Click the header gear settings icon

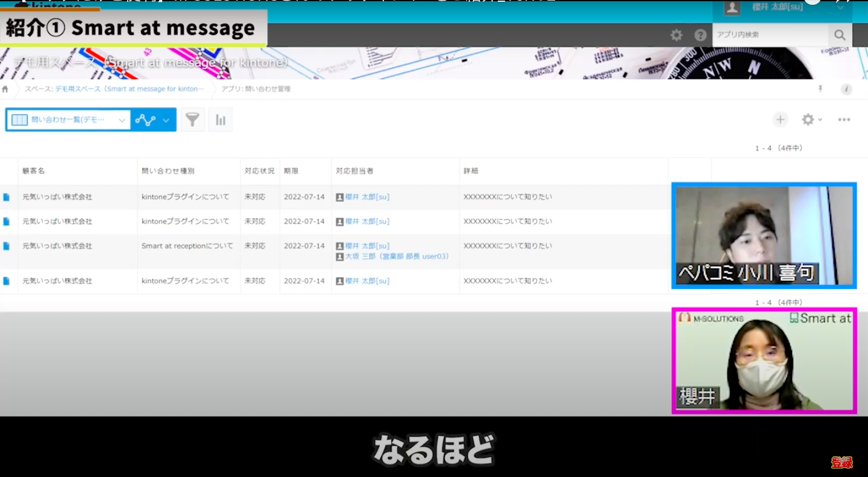pos(677,36)
